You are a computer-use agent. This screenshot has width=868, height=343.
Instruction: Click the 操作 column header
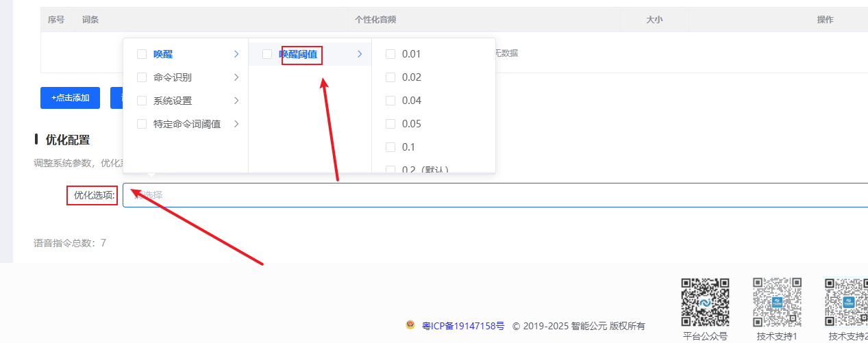point(825,20)
